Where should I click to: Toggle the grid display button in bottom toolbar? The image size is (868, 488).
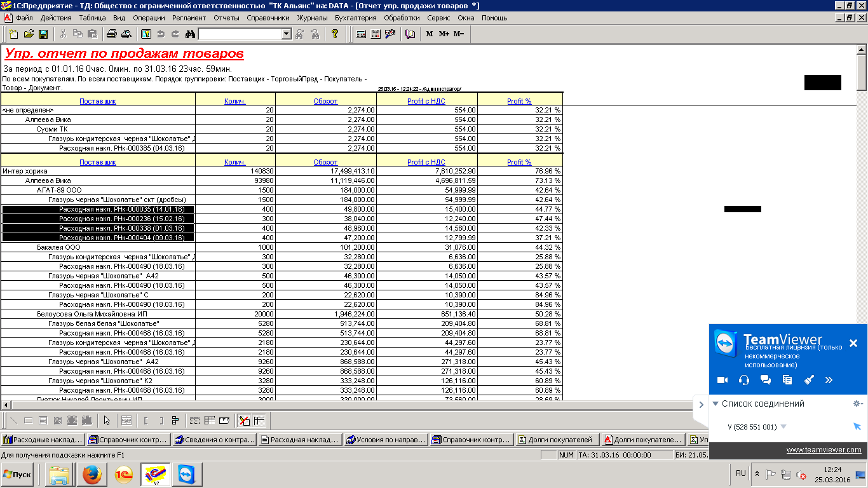(195, 420)
